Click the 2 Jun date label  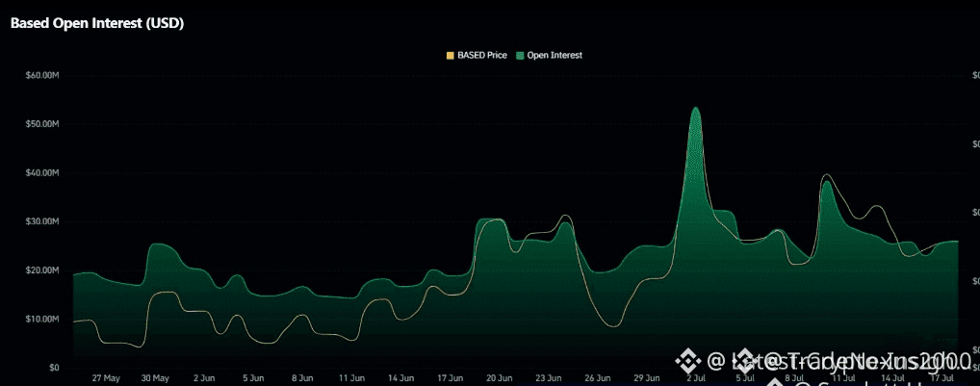[204, 378]
